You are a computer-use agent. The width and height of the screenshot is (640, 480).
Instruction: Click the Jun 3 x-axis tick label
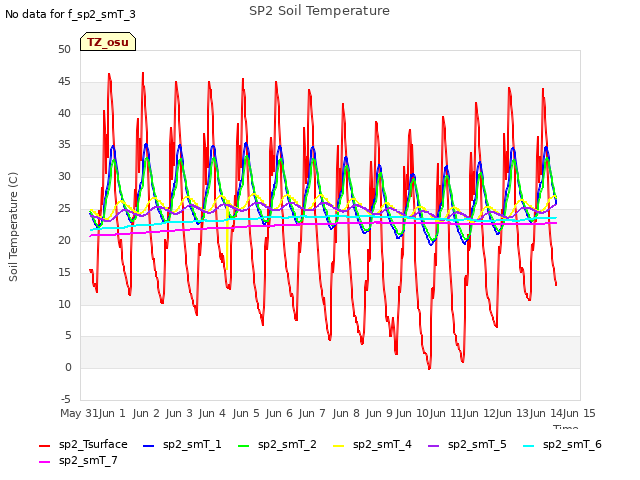tap(179, 413)
